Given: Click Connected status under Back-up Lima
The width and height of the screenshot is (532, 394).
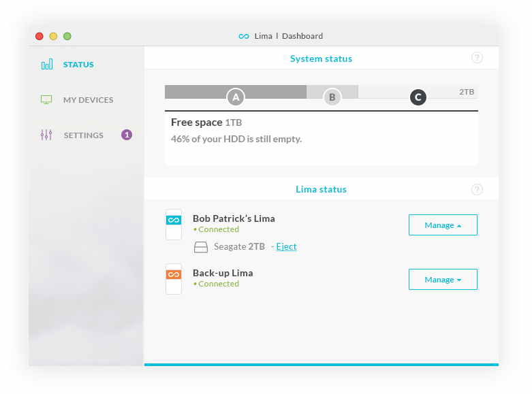Looking at the screenshot, I should tap(216, 284).
